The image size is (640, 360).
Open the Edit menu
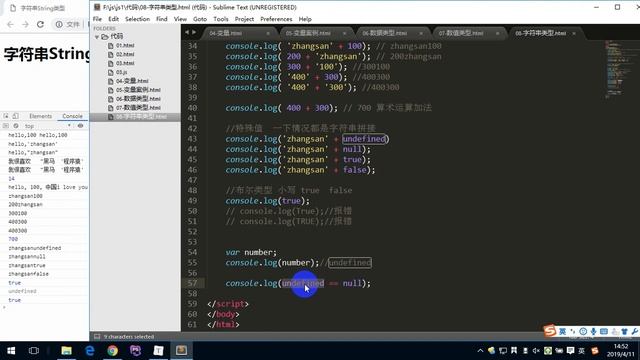pos(113,19)
